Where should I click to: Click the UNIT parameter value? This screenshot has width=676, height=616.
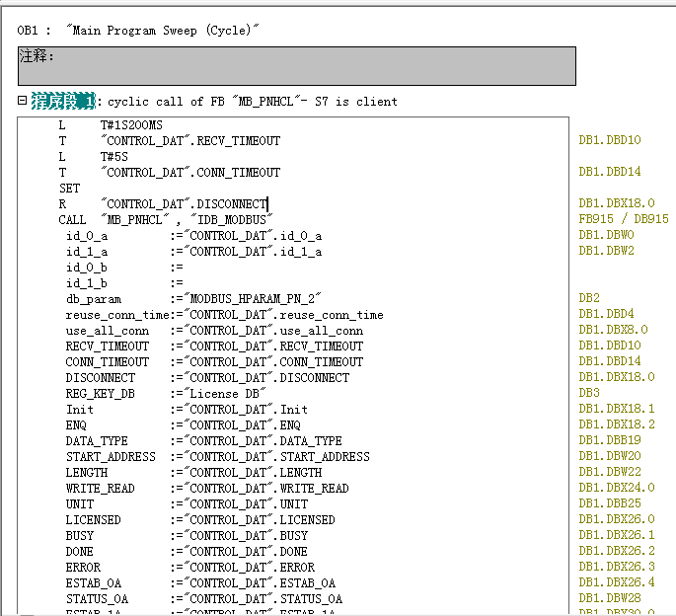pyautogui.click(x=246, y=504)
